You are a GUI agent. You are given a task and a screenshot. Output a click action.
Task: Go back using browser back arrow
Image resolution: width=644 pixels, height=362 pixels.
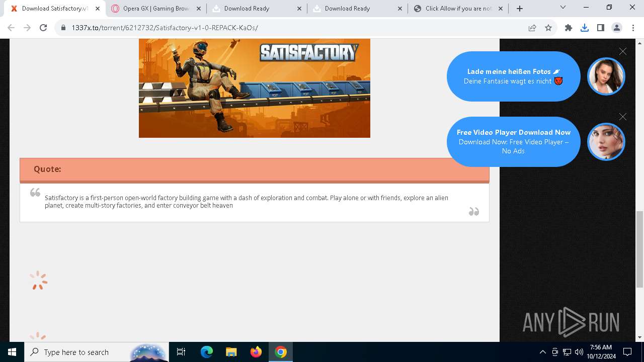pos(11,28)
